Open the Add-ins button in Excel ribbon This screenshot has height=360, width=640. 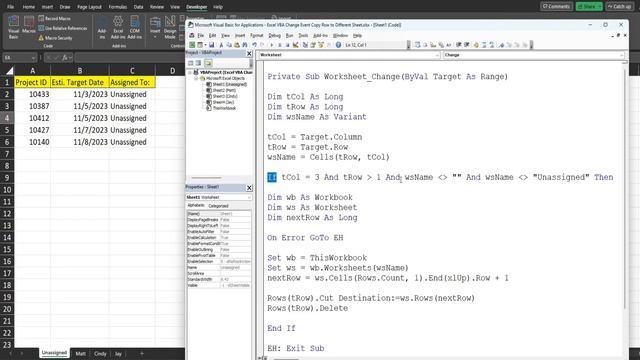[x=102, y=28]
